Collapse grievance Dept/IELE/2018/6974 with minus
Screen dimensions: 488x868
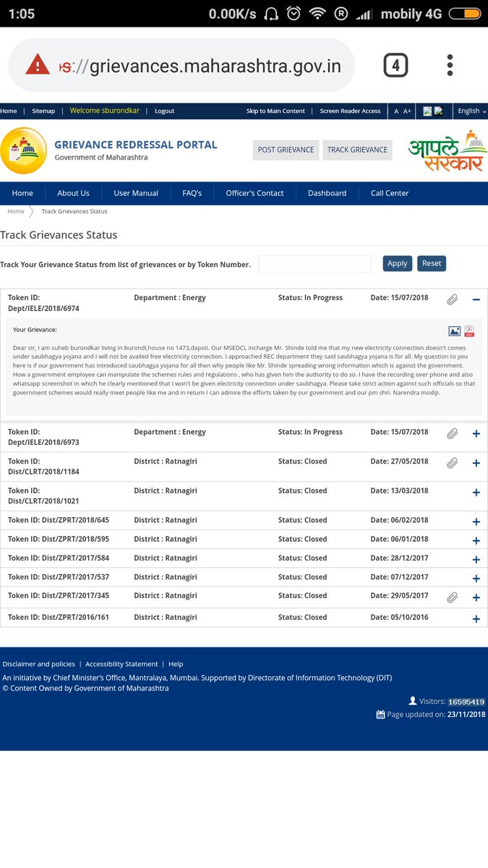pos(476,299)
